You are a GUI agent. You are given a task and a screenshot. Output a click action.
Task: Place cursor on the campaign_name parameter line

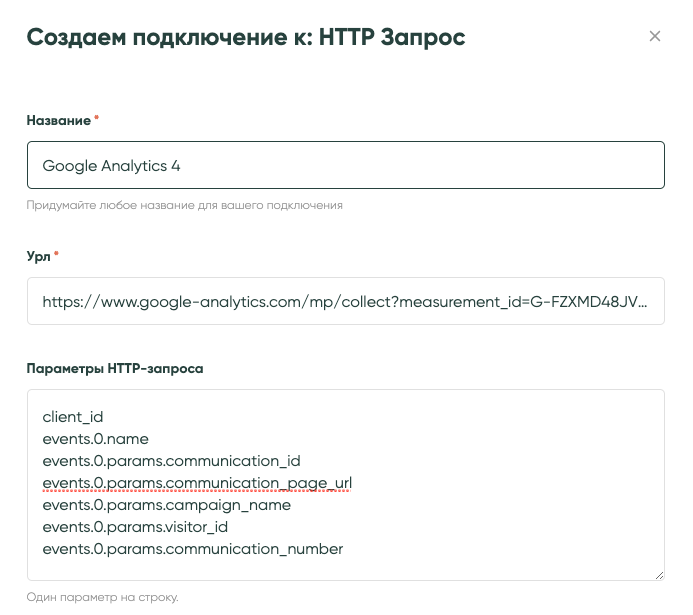pyautogui.click(x=166, y=505)
